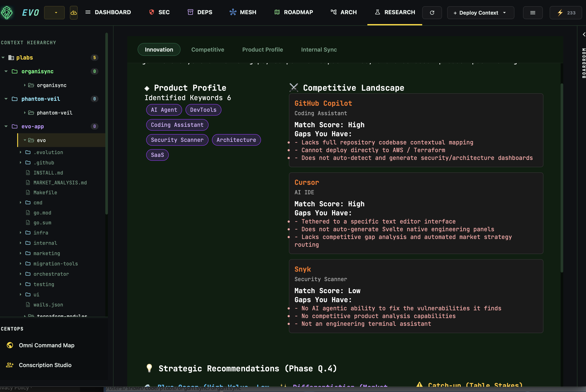586x392 pixels.
Task: Open Omni Command Map
Action: tap(46, 345)
